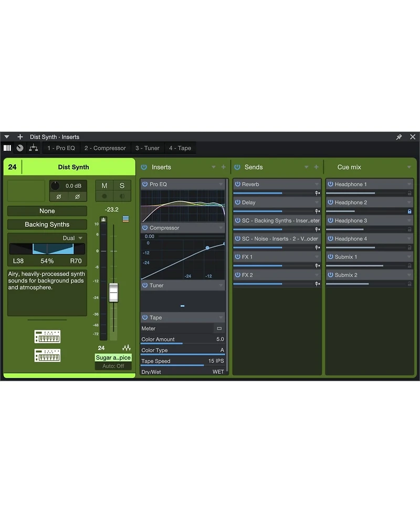This screenshot has height=513, width=420.
Task: Arm record on the channel
Action: 104,196
